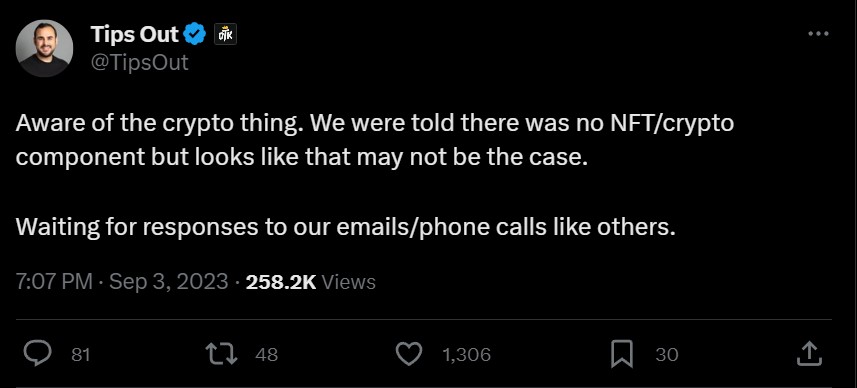Click the 81 replies count

pos(80,355)
